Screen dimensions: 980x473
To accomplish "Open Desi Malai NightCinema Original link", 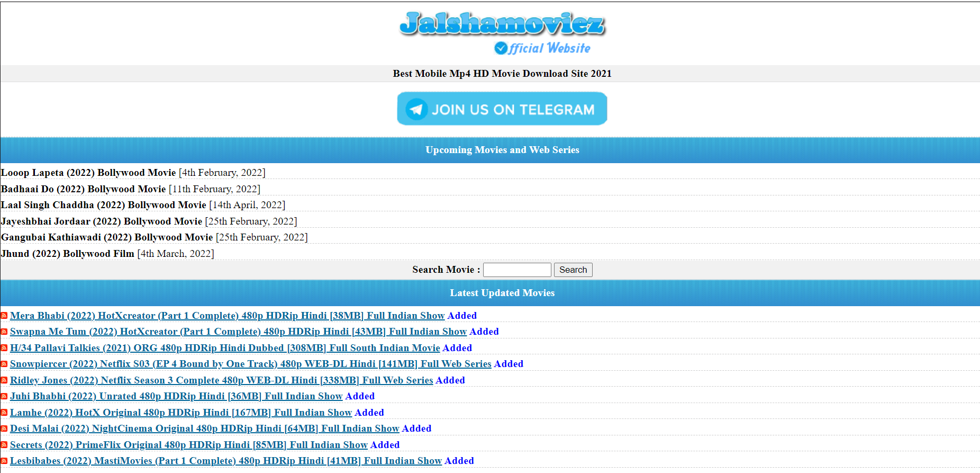I will (204, 429).
